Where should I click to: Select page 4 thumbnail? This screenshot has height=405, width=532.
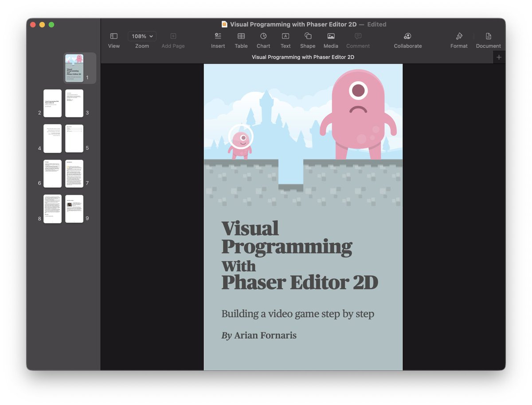tap(52, 139)
